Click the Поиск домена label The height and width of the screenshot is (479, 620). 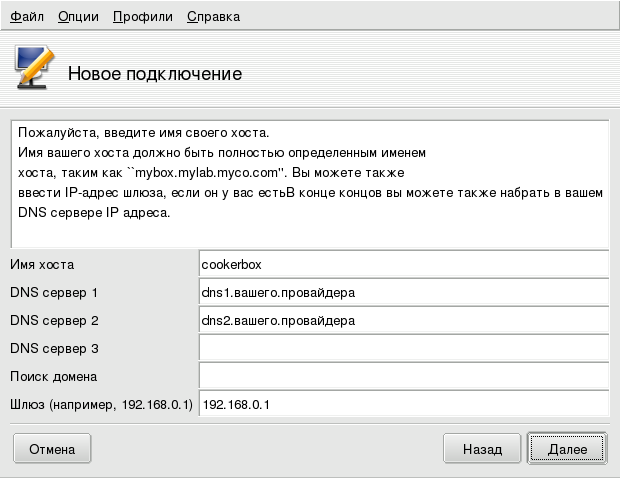pyautogui.click(x=53, y=377)
